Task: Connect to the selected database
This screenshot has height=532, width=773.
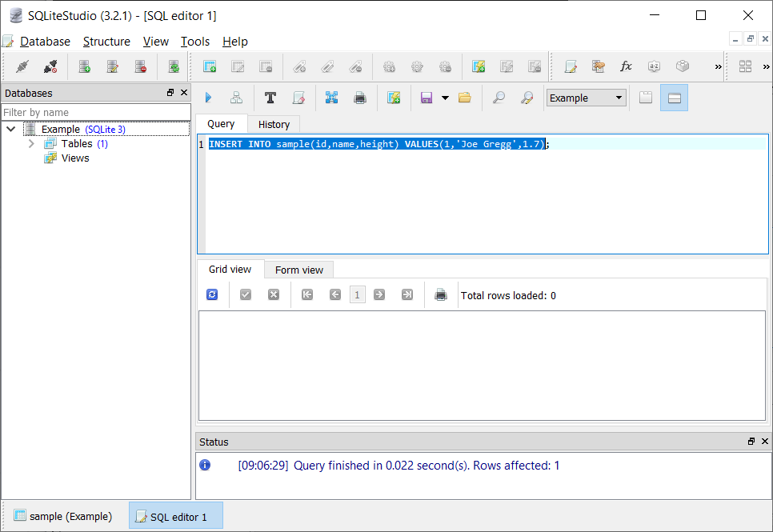Action: click(x=22, y=66)
